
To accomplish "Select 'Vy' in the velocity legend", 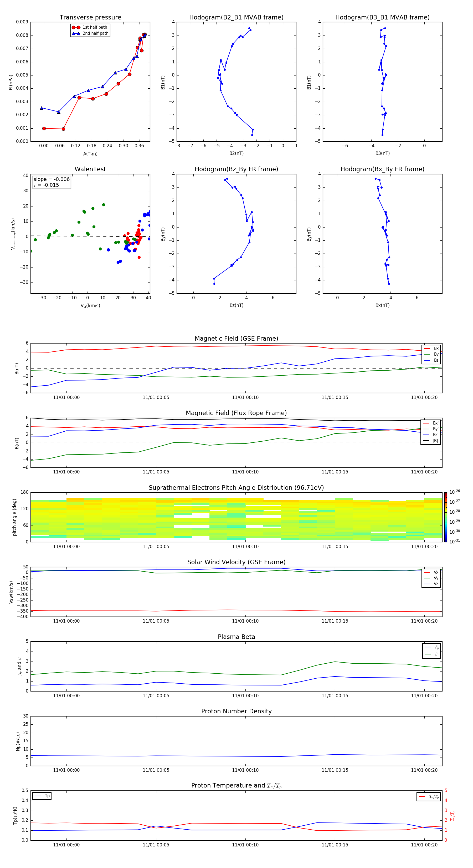I will (431, 578).
